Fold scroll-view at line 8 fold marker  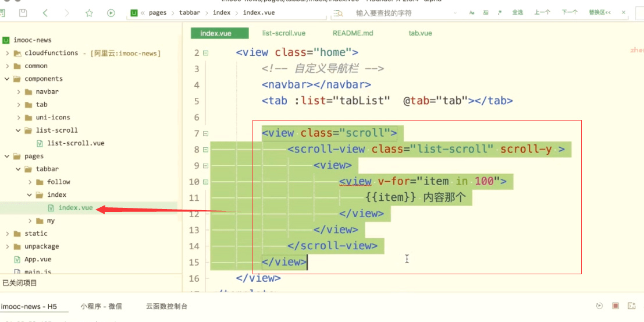pyautogui.click(x=206, y=150)
